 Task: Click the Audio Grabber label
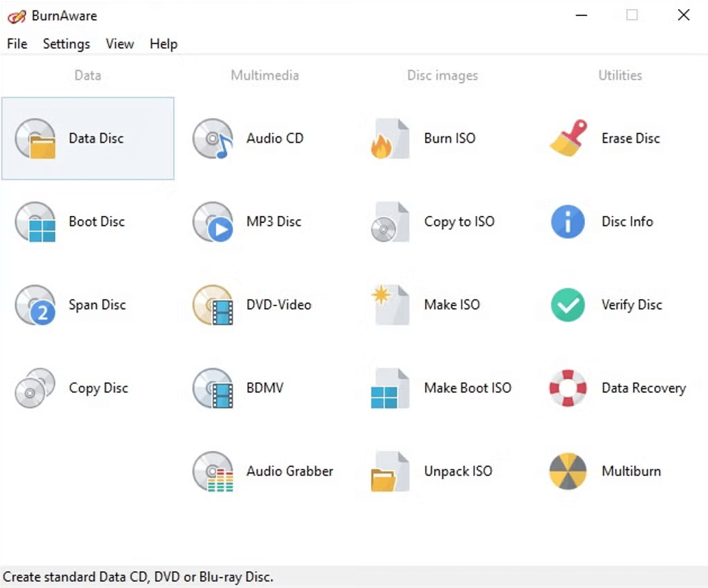(x=289, y=471)
